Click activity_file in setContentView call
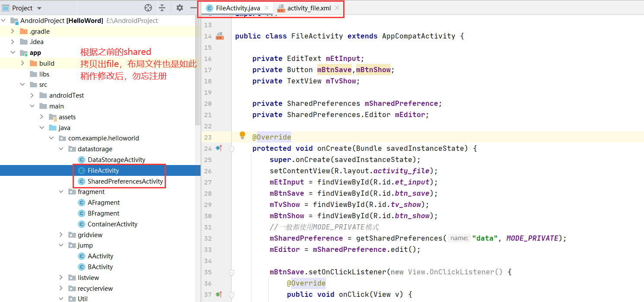Screen dimensions: 644x302 (x=401, y=171)
